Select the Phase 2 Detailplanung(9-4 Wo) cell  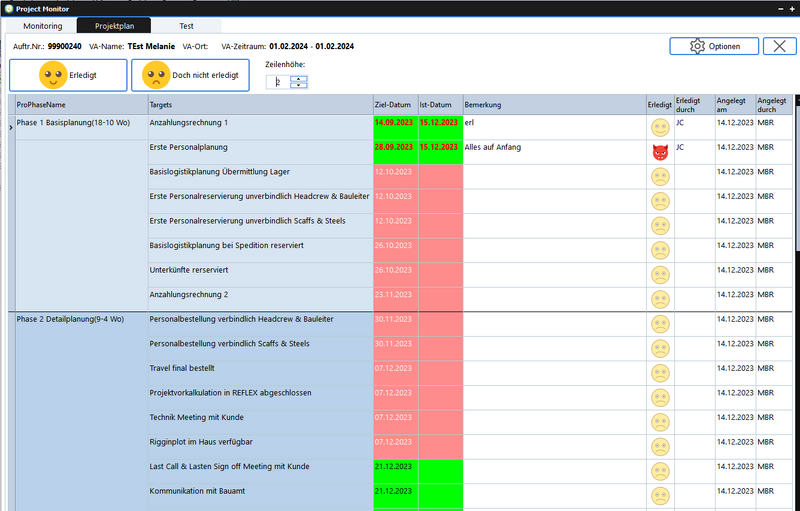point(82,411)
